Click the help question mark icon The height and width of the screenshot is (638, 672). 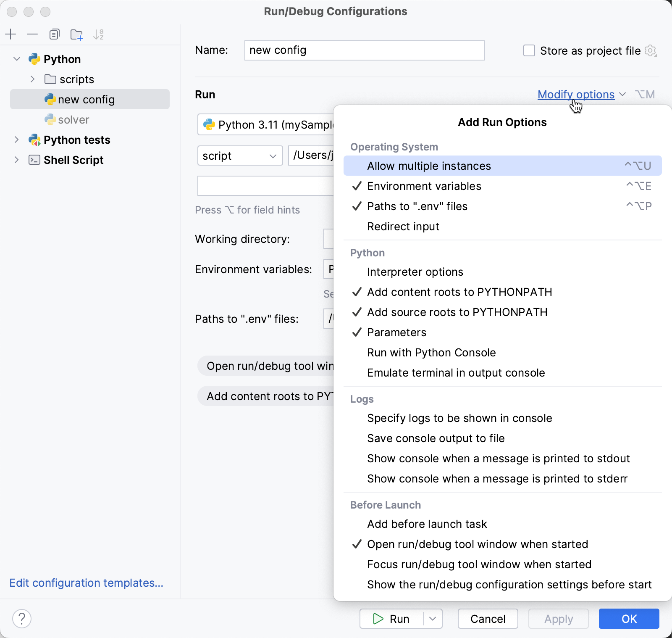click(x=22, y=619)
